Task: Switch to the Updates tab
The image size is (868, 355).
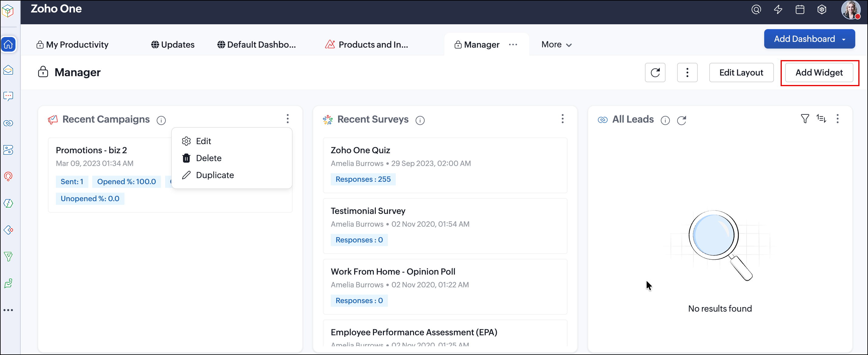Action: pos(173,45)
